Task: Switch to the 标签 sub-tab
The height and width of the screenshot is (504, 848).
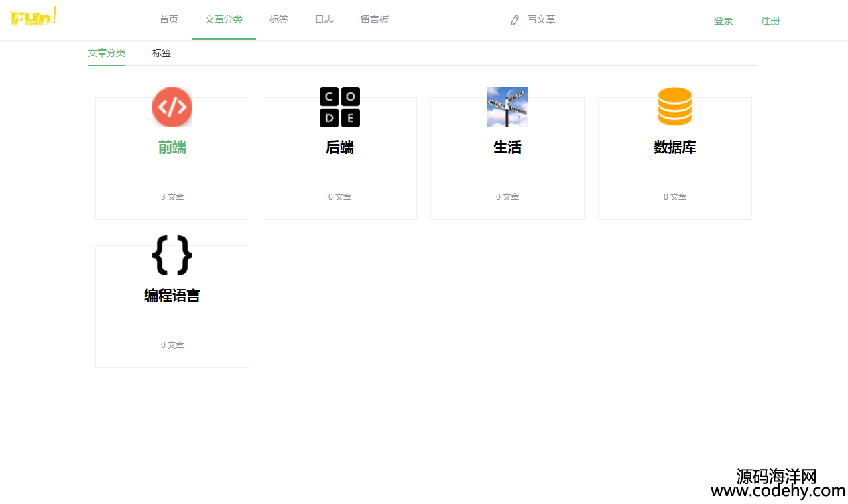Action: pyautogui.click(x=162, y=53)
